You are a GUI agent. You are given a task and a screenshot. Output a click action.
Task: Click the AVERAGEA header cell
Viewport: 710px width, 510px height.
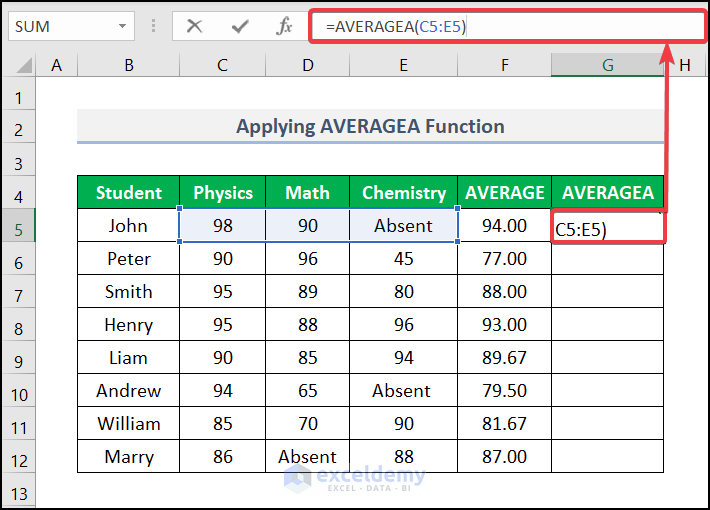coord(608,192)
